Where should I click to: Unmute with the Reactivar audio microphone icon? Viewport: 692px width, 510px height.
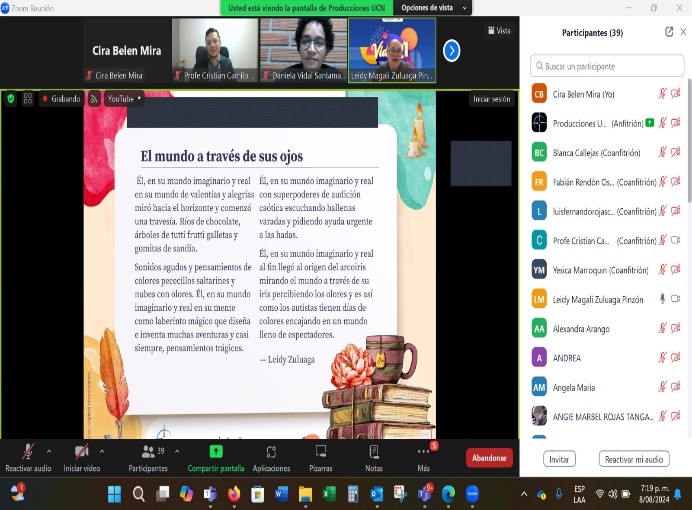(x=28, y=452)
